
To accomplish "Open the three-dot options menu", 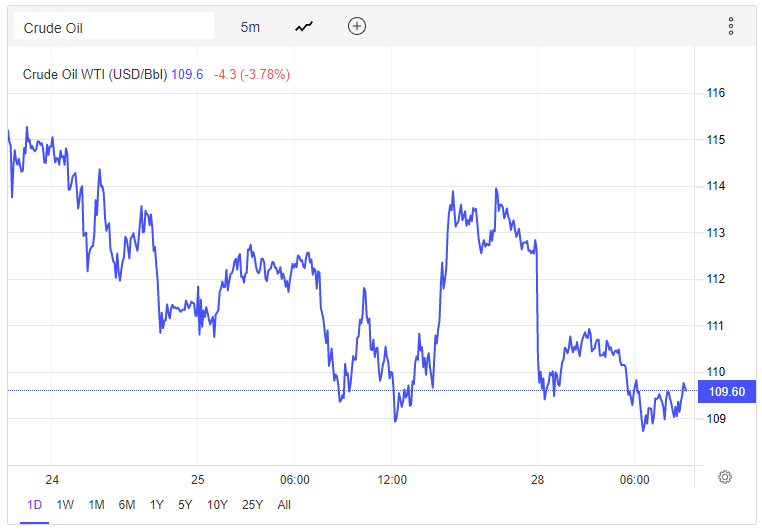I will (731, 27).
